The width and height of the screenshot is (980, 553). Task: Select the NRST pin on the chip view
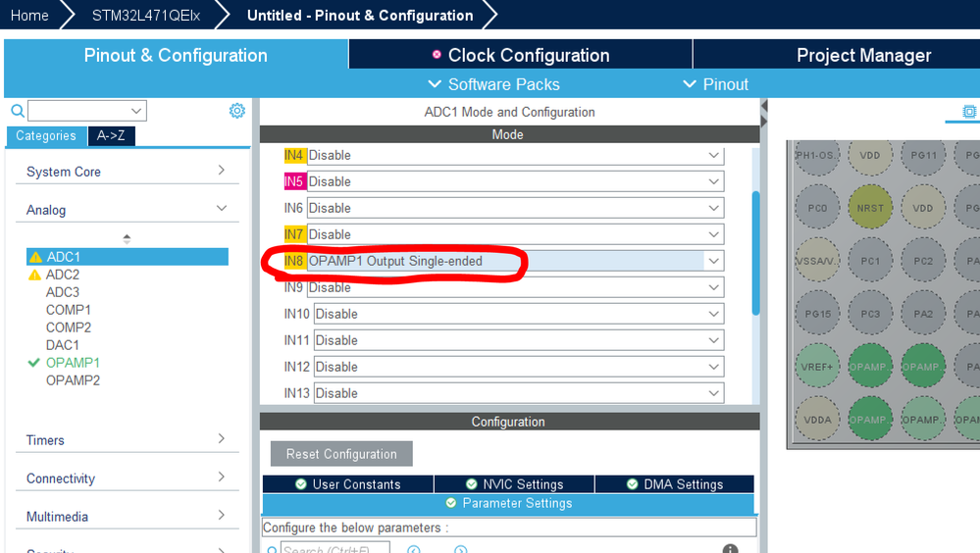870,208
